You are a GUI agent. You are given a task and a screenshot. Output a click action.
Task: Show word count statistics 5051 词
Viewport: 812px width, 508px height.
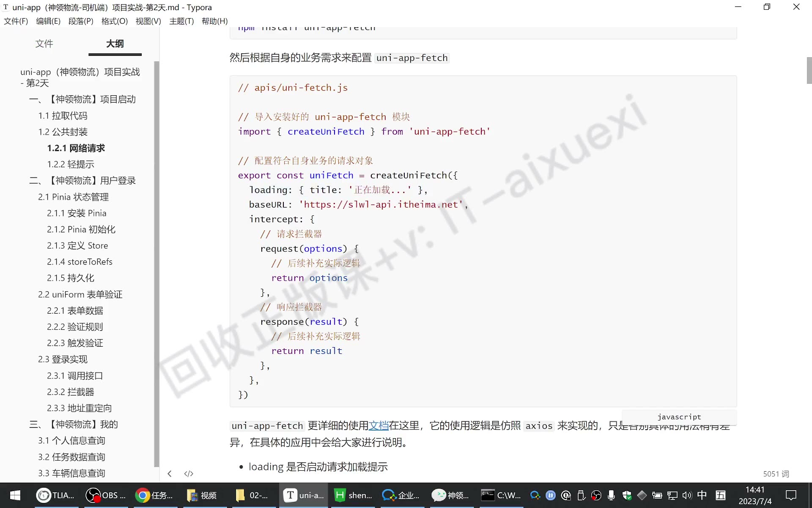[776, 474]
